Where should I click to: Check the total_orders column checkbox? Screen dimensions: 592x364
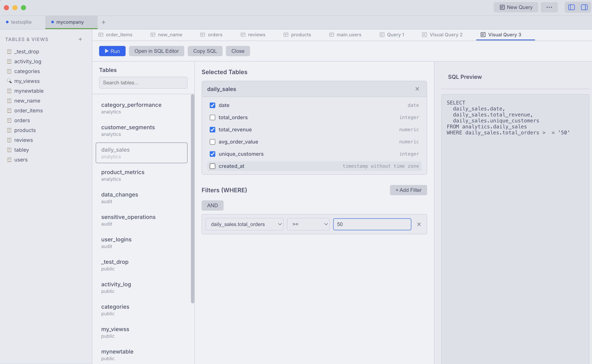(212, 117)
